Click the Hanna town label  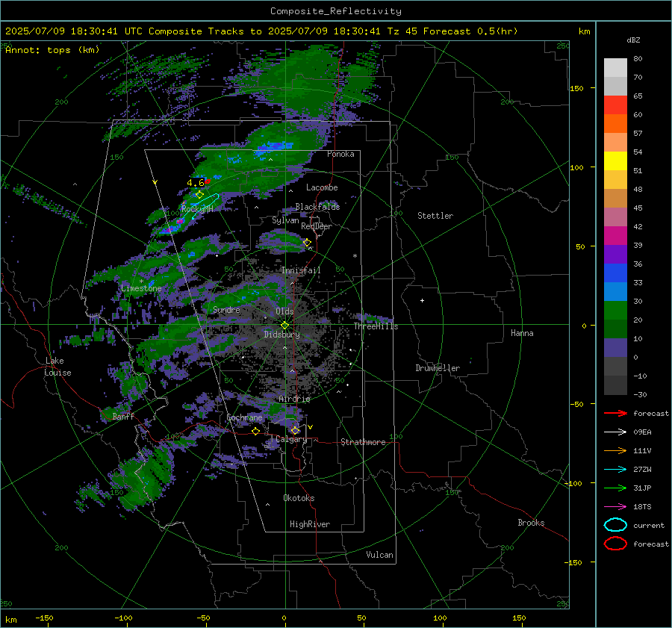(x=522, y=333)
